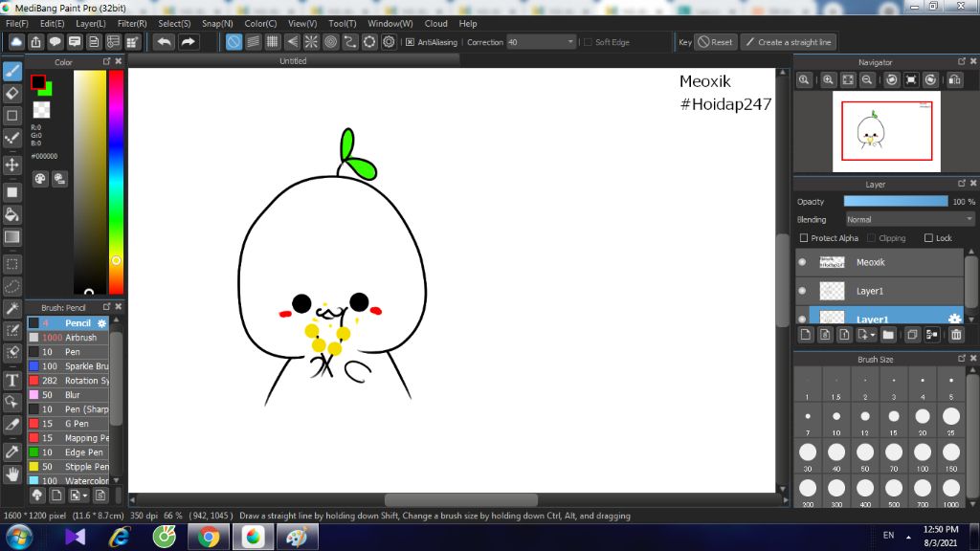
Task: Hide the Meoxik layer
Action: pos(803,262)
